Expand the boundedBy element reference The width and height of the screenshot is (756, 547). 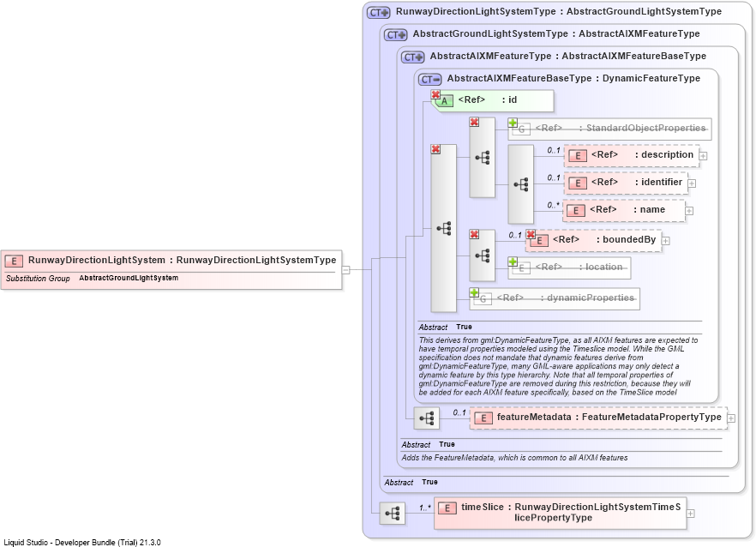(665, 240)
